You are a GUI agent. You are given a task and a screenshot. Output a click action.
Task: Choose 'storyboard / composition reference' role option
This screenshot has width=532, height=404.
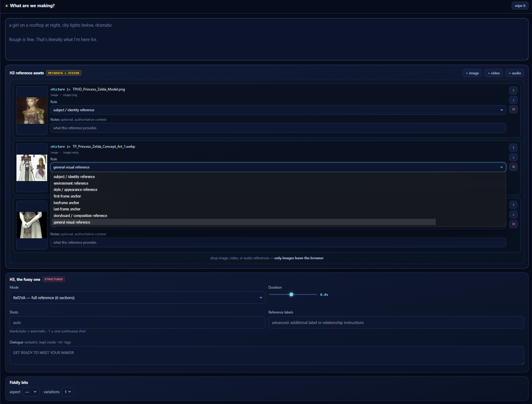coord(244,216)
